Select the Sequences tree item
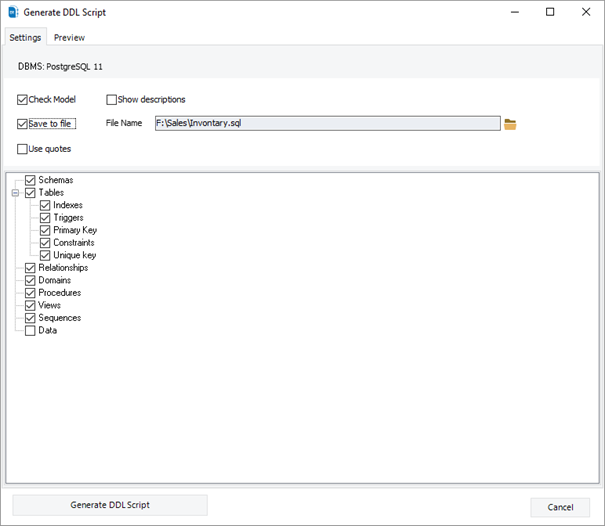The height and width of the screenshot is (526, 605). [59, 318]
